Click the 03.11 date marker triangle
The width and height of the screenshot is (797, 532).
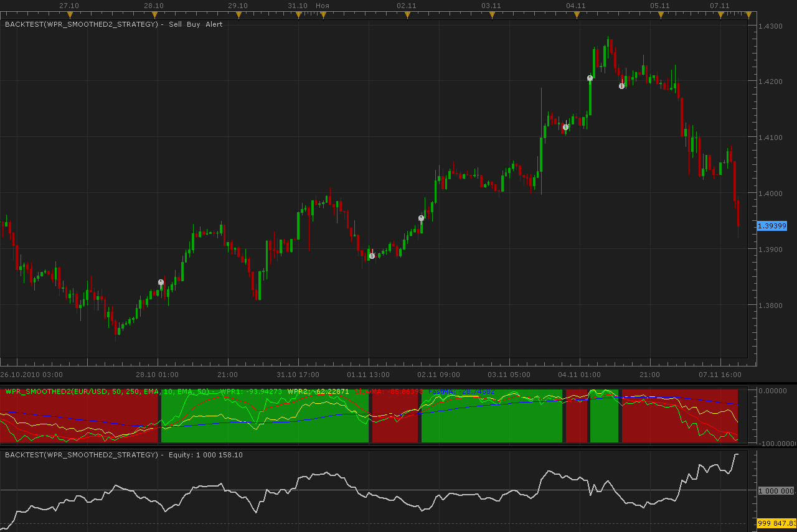491,14
